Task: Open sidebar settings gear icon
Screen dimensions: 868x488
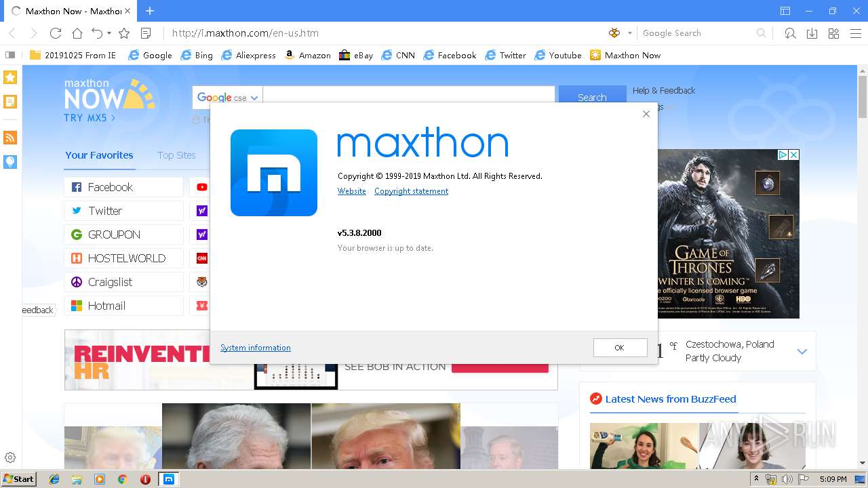Action: click(x=10, y=457)
